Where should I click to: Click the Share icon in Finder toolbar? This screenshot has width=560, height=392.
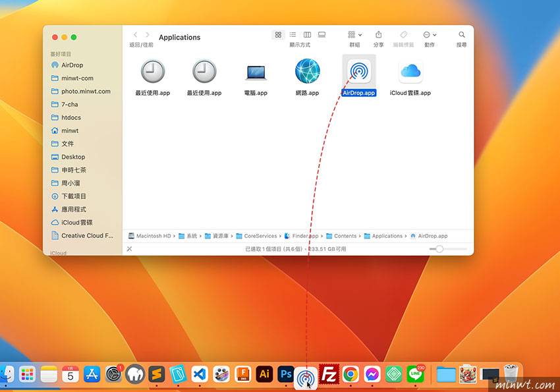tap(378, 34)
